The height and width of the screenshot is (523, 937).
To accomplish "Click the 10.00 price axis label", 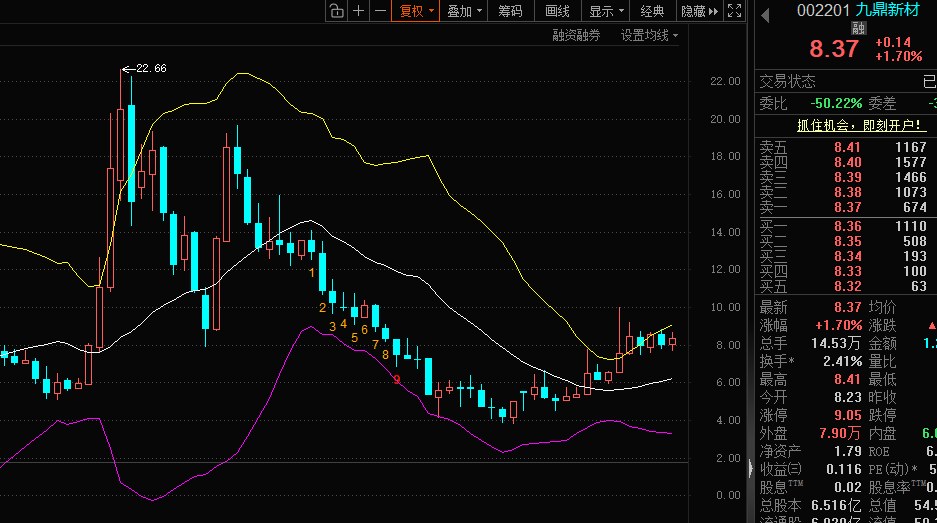I will (x=725, y=307).
